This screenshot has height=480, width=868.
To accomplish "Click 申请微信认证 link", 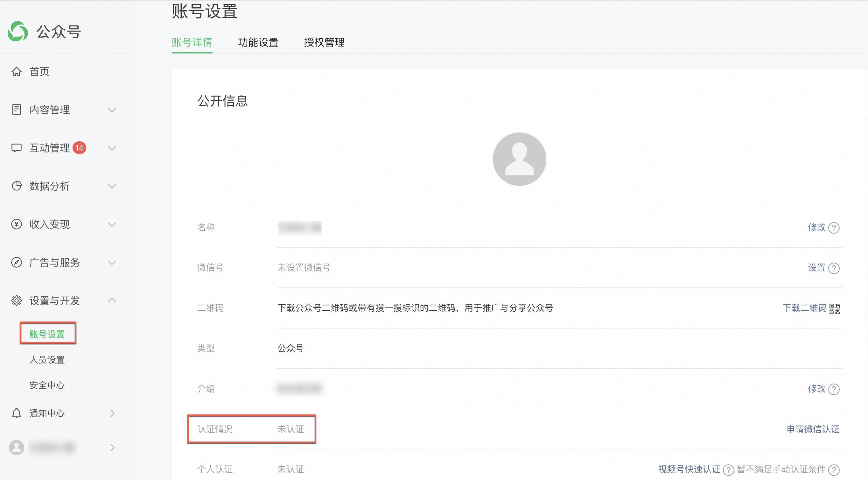I will (813, 429).
